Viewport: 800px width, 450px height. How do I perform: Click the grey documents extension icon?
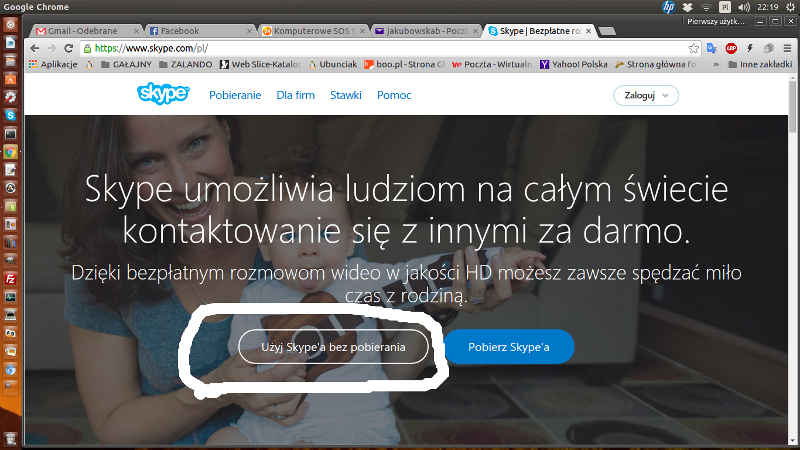[769, 48]
